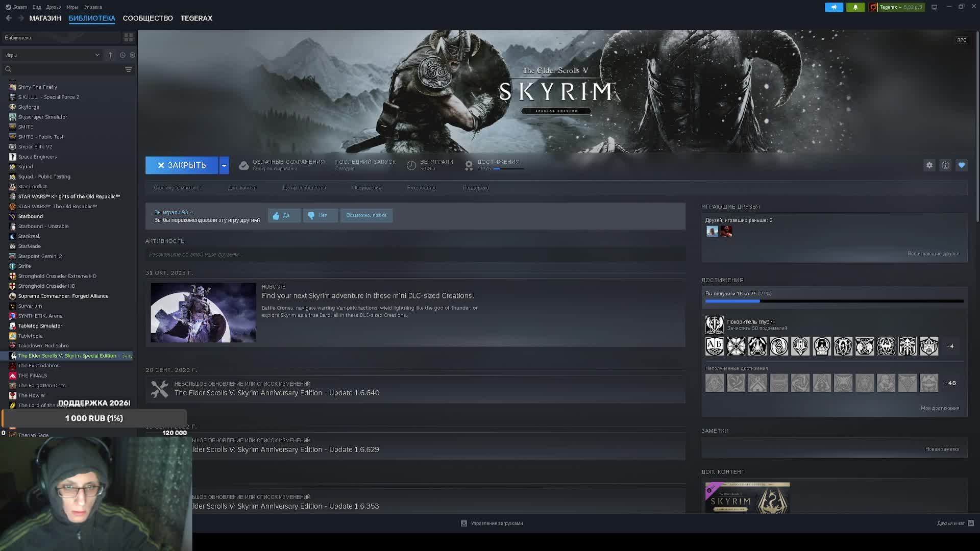Toggle the recent activity clock sort
This screenshot has height=551, width=980.
click(122, 55)
